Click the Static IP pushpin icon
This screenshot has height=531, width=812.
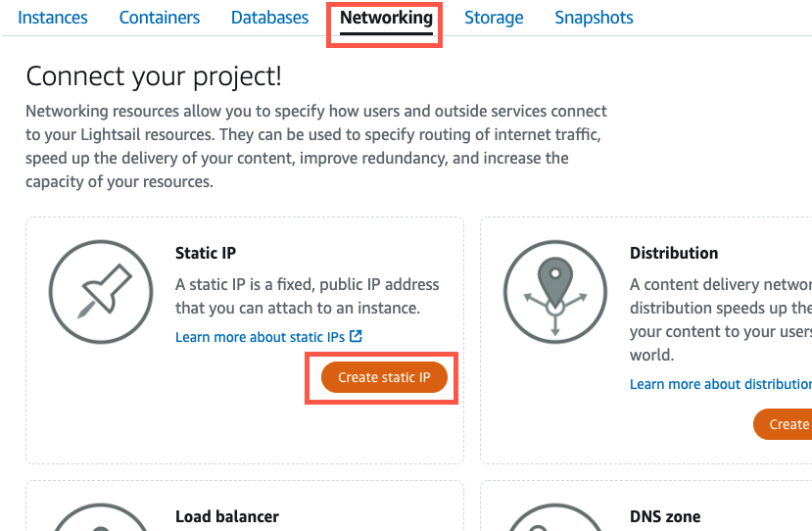coord(96,292)
